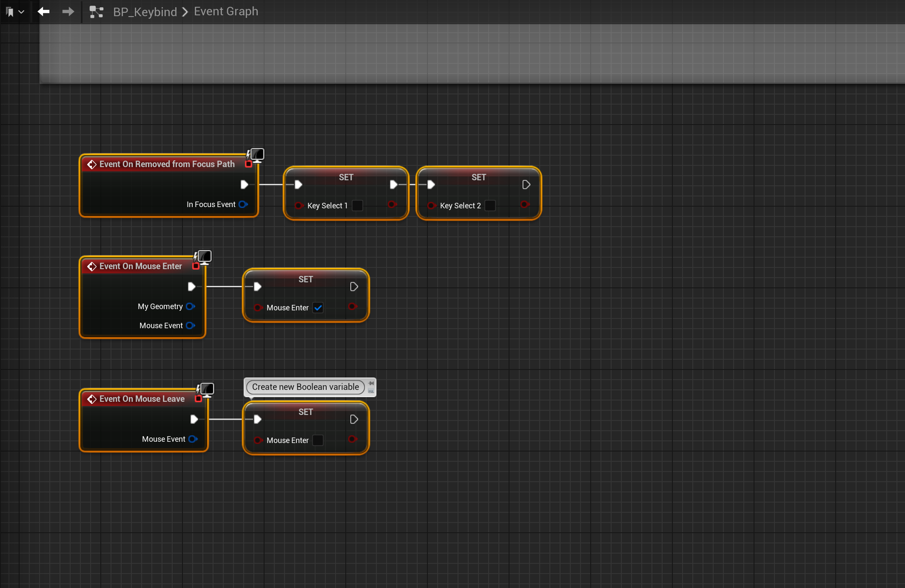Select the Create new Boolean variable comment text
Image resolution: width=905 pixels, height=588 pixels.
click(x=305, y=387)
